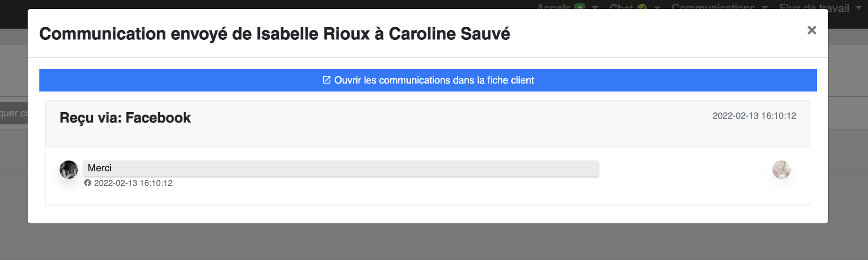The height and width of the screenshot is (260, 868).
Task: Open the Communications menu in top bar
Action: pyautogui.click(x=713, y=7)
